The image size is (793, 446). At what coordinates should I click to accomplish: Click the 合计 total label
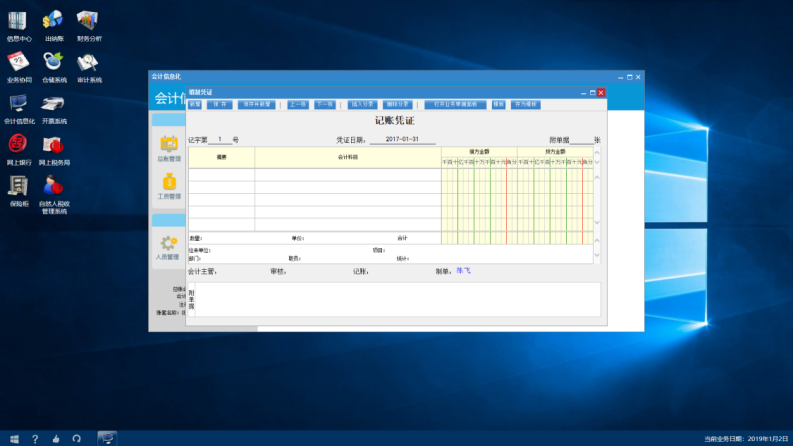(402, 238)
